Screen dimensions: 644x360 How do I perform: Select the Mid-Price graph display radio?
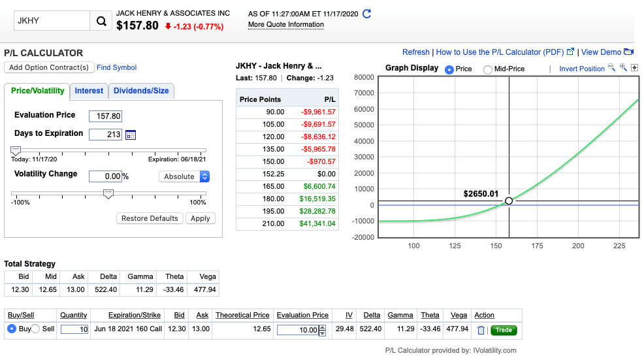pyautogui.click(x=487, y=69)
